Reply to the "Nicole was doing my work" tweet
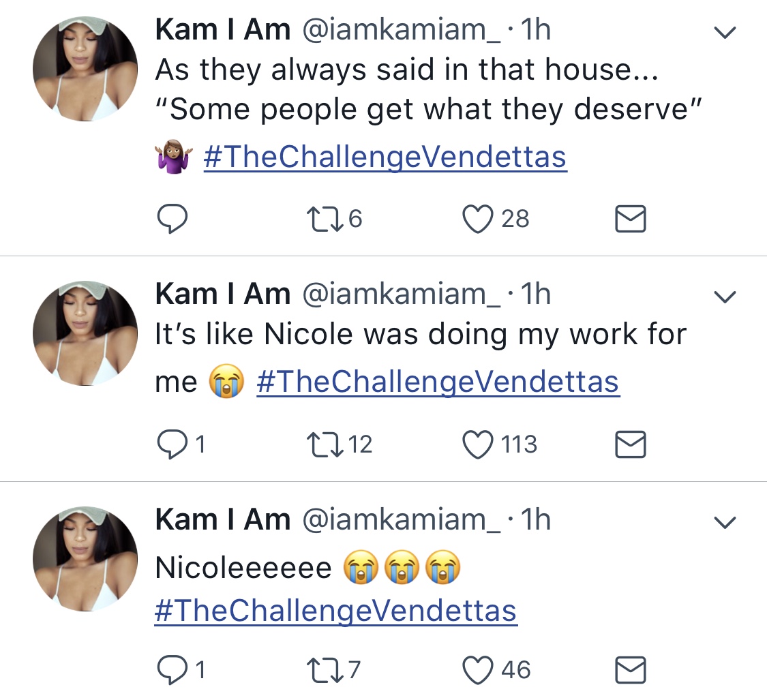Screen dimensions: 767x700 pyautogui.click(x=172, y=444)
